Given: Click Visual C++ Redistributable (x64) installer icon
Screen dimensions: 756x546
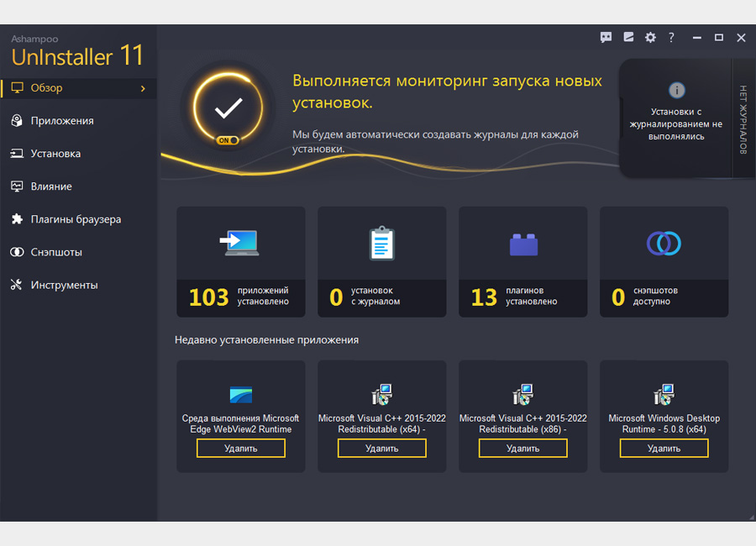Looking at the screenshot, I should coord(382,394).
